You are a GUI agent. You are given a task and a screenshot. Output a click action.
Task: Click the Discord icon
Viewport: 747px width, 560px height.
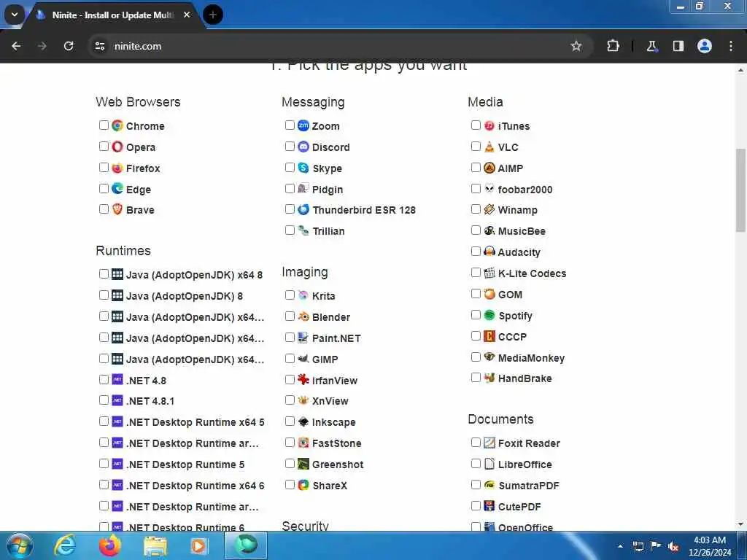point(303,147)
